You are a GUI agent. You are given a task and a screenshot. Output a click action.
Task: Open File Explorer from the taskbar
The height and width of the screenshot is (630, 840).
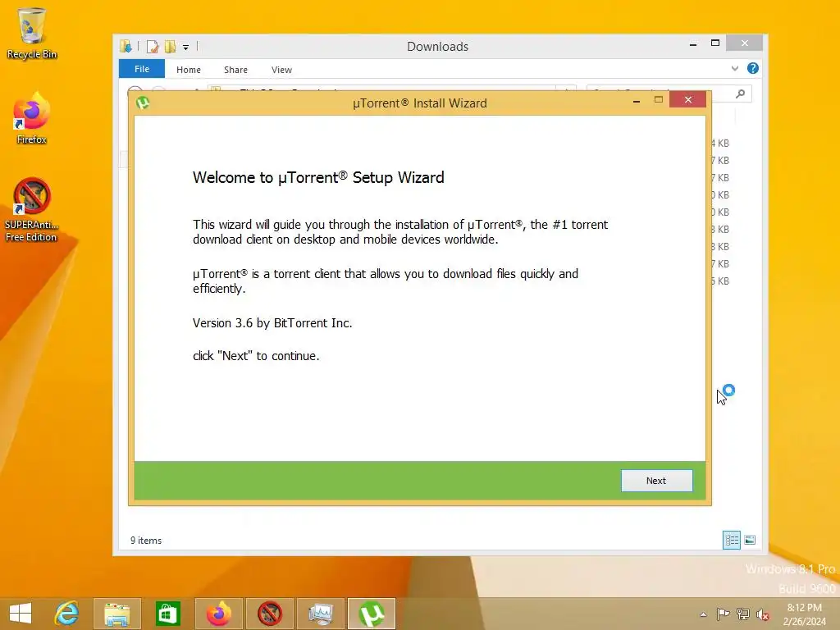point(116,614)
